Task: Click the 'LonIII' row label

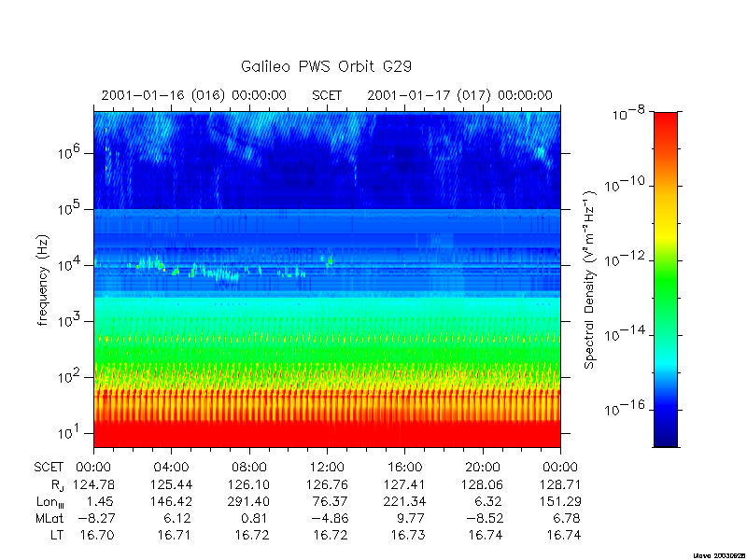Action: 49,502
